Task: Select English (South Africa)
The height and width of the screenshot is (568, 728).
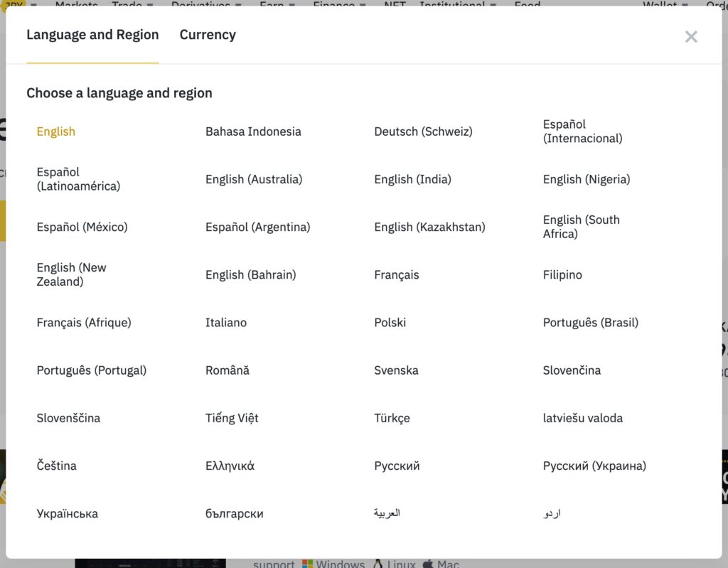Action: 581,227
